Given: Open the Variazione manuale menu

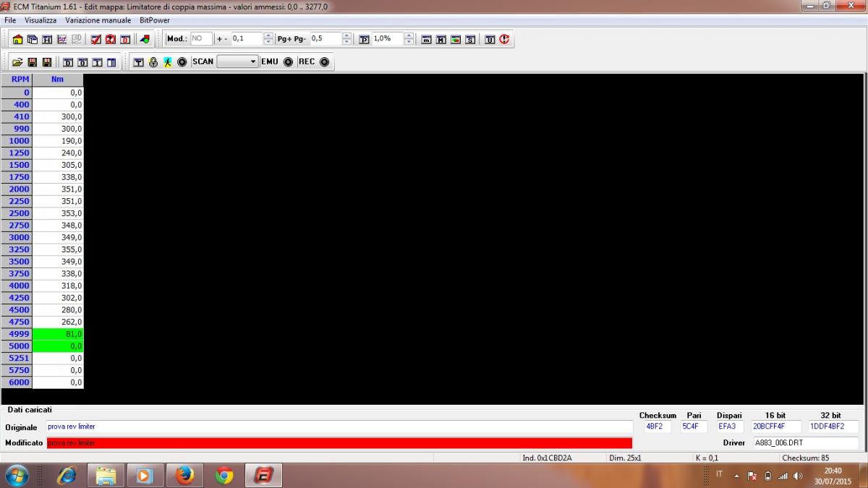Looking at the screenshot, I should [x=98, y=20].
